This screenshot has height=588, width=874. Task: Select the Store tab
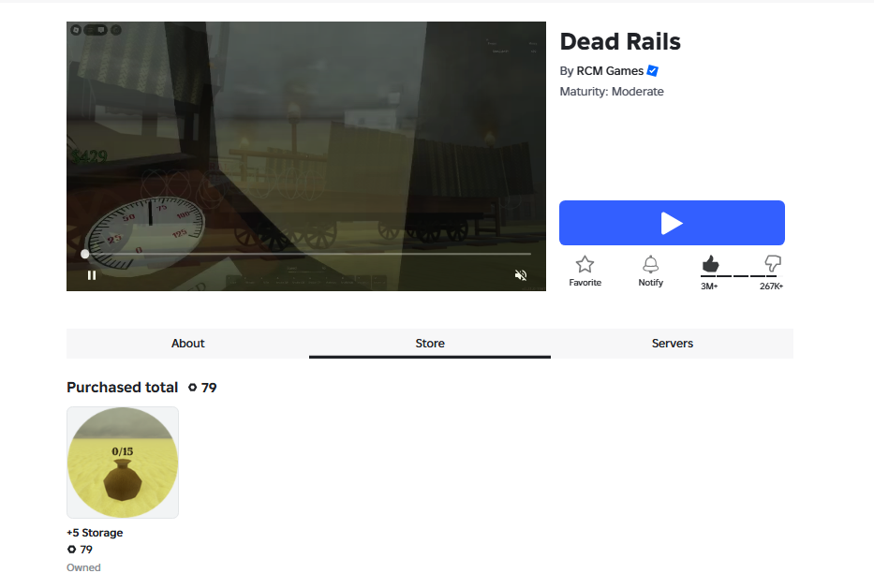pos(430,344)
